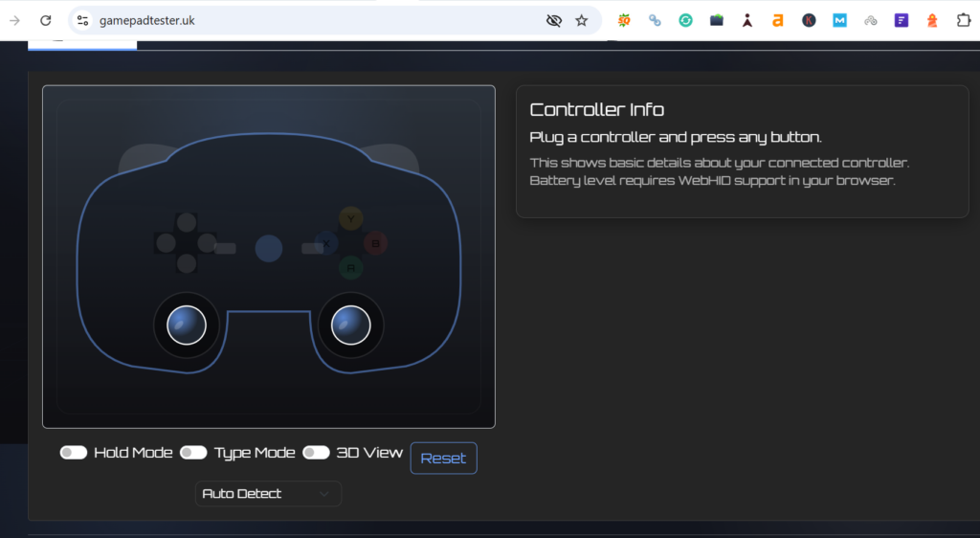Open the orange letter 'a' extension
This screenshot has width=980, height=538.
coord(778,21)
